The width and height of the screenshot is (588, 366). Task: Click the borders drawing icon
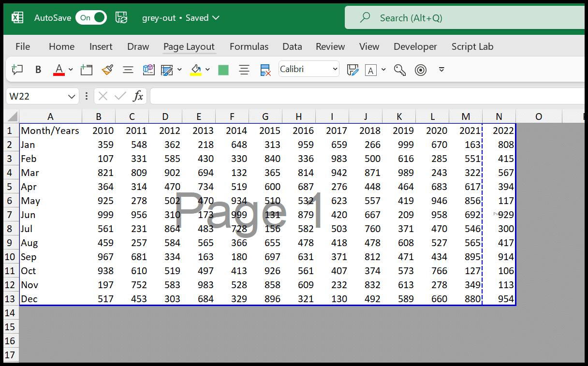point(167,70)
